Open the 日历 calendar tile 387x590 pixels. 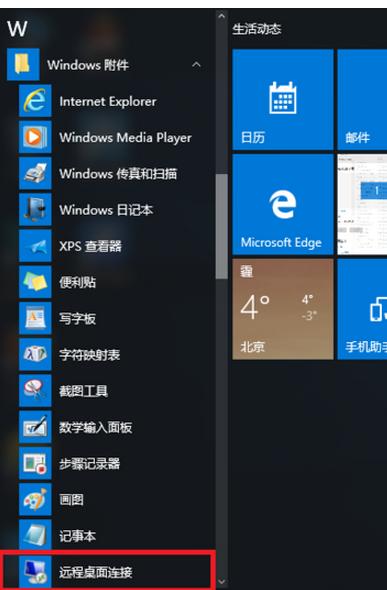pos(283,99)
